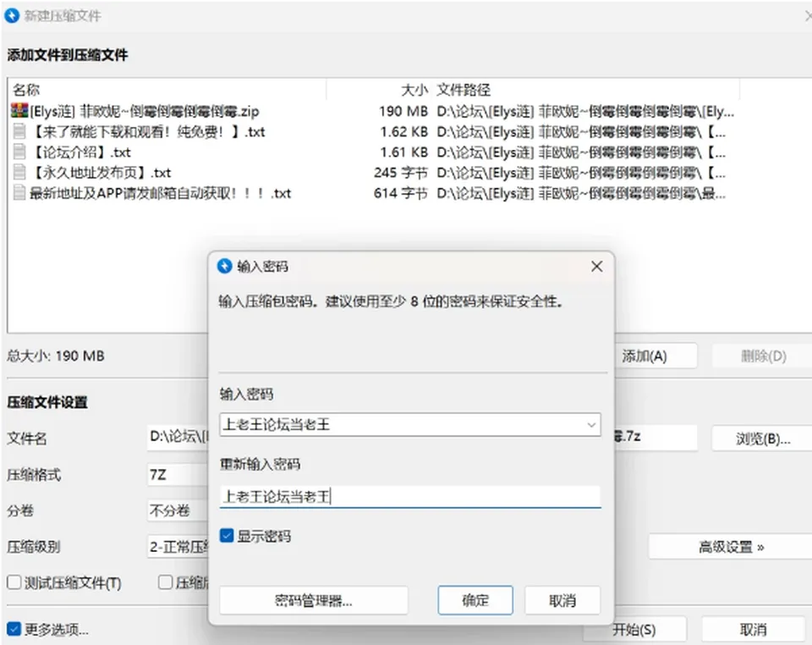Click the 190 MB size cell
The width and height of the screenshot is (812, 645).
[x=403, y=111]
